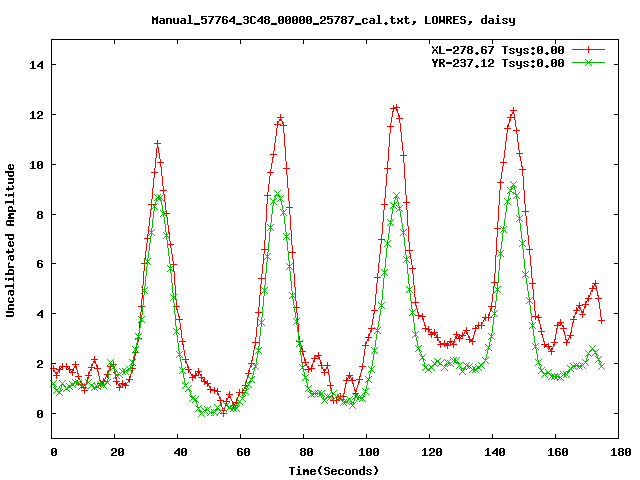Click x-axis tick label 60
Viewport: 640px width, 480px height.
point(243,452)
